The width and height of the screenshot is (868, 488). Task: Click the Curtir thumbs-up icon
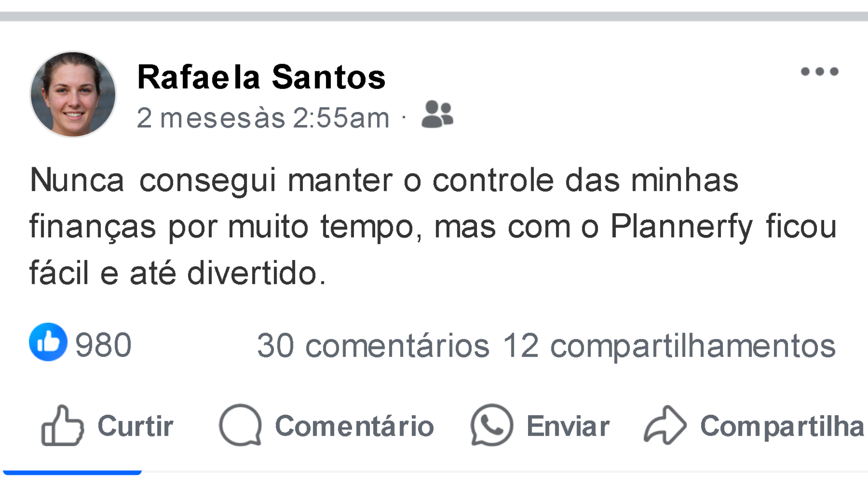(x=62, y=426)
